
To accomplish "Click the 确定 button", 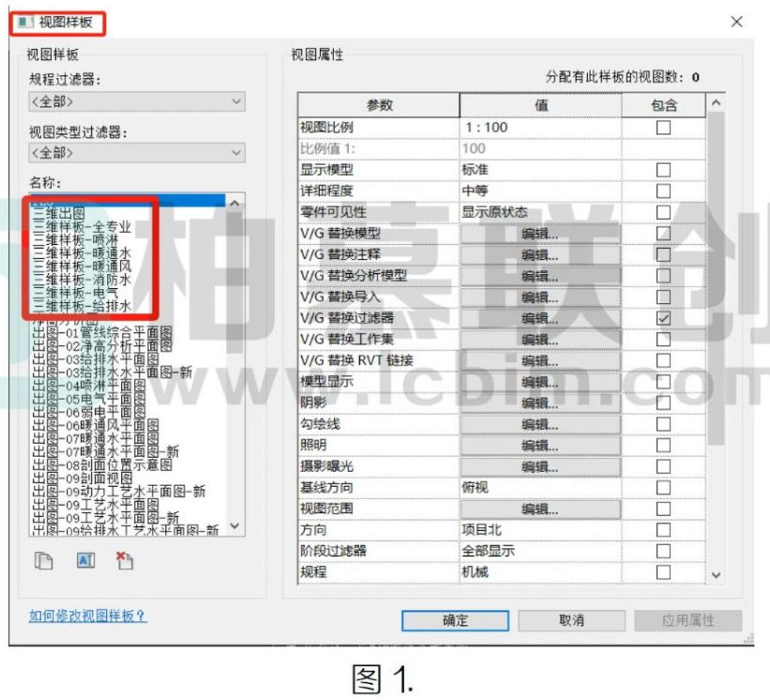I will coord(455,620).
